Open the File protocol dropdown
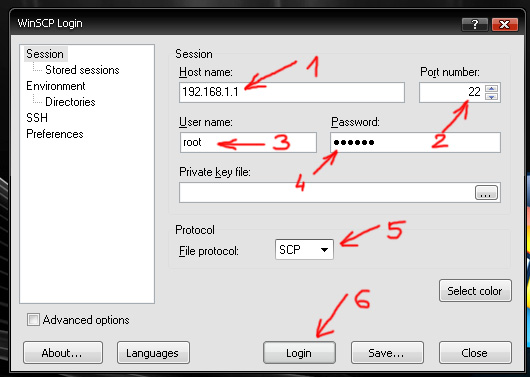The height and width of the screenshot is (377, 530). pos(304,250)
